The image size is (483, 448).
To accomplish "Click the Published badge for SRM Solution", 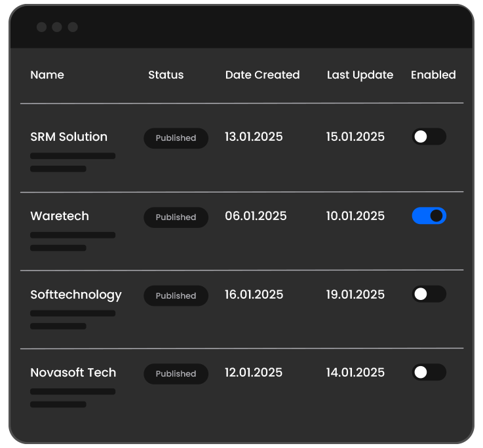I will point(176,138).
